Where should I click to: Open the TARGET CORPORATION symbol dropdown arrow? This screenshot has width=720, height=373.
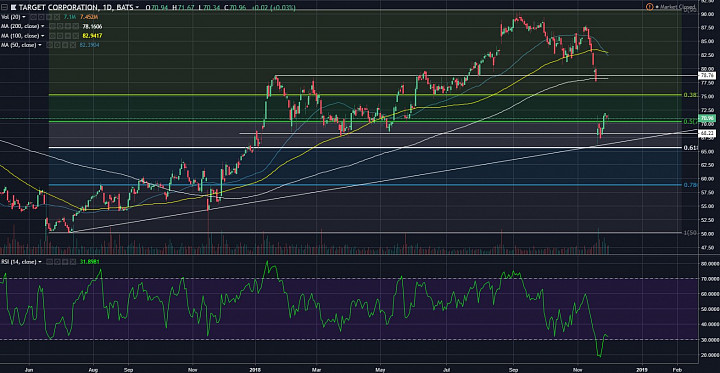point(137,7)
